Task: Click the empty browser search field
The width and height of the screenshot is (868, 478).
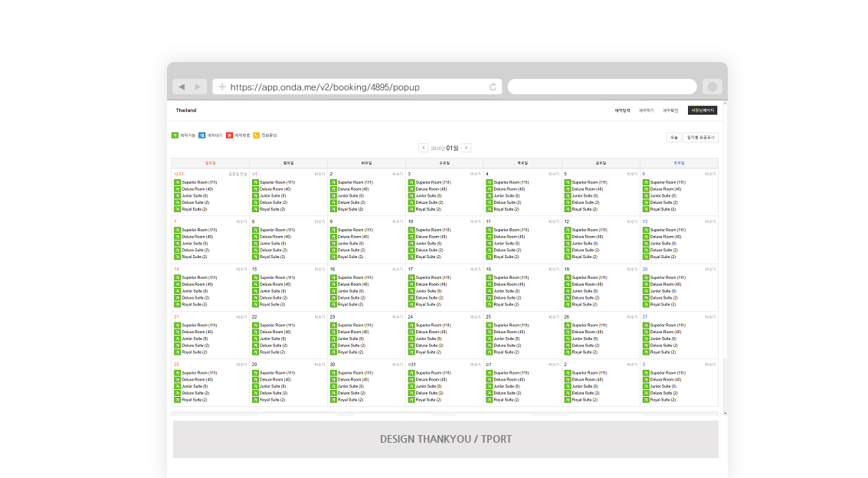Action: tap(601, 87)
